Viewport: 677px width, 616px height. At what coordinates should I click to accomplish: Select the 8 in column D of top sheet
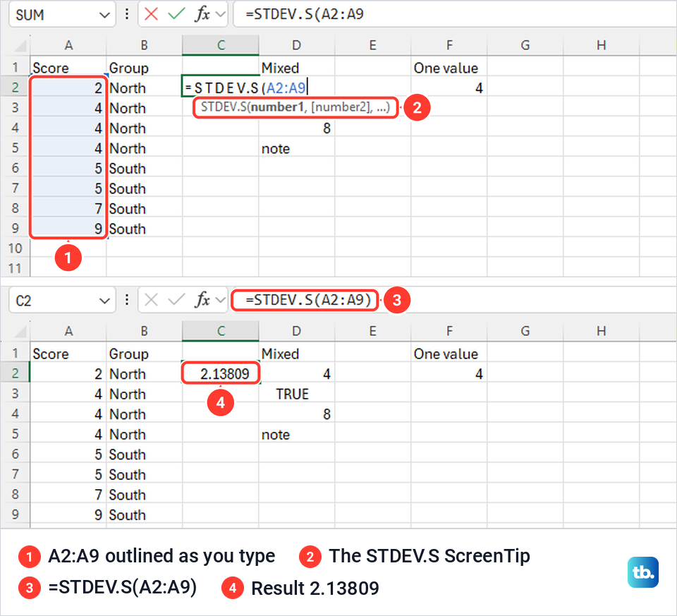[x=297, y=128]
